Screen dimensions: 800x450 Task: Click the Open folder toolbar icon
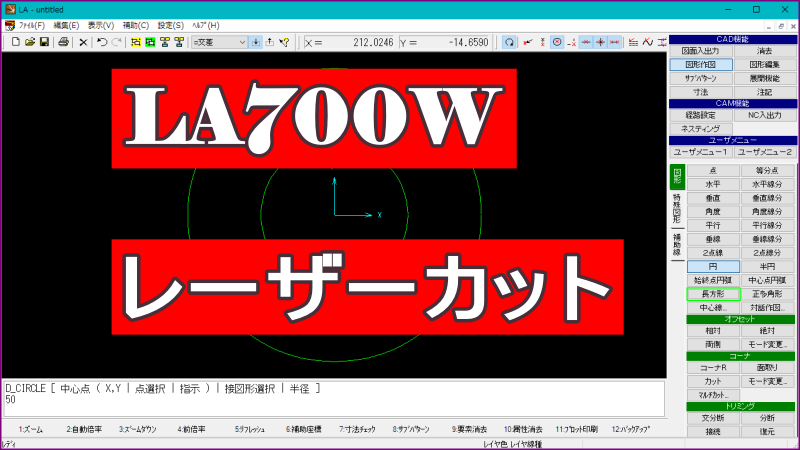coord(30,42)
